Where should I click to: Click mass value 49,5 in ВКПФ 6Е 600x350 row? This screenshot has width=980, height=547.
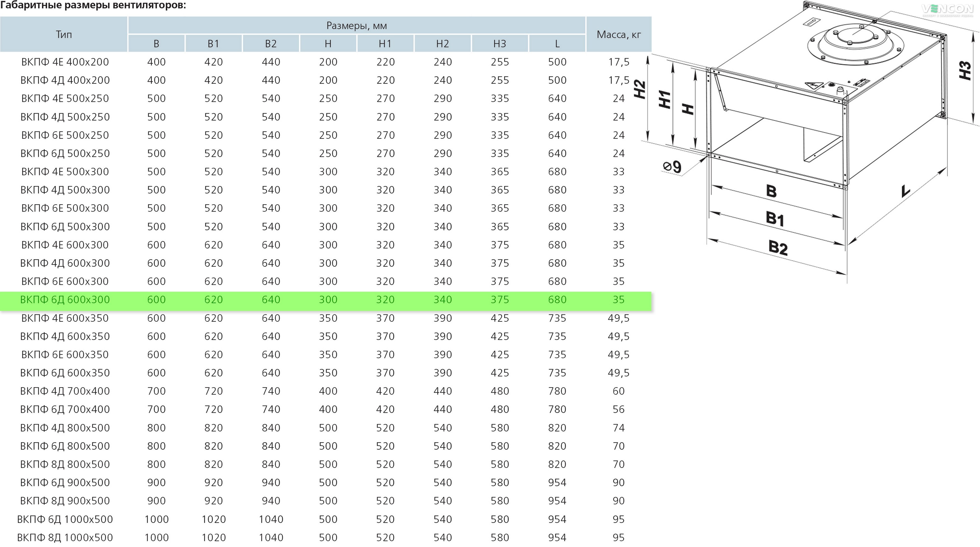619,354
